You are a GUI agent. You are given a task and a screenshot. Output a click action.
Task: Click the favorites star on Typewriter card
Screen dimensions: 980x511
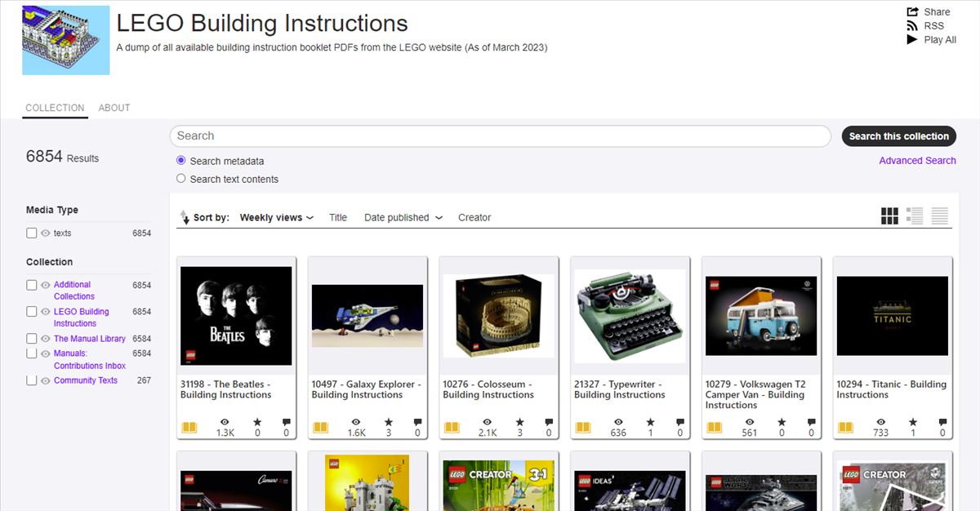tap(651, 423)
